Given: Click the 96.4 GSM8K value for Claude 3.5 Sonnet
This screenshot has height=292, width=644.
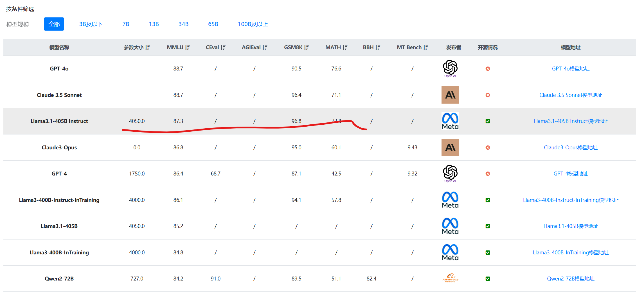Looking at the screenshot, I should click(x=296, y=95).
